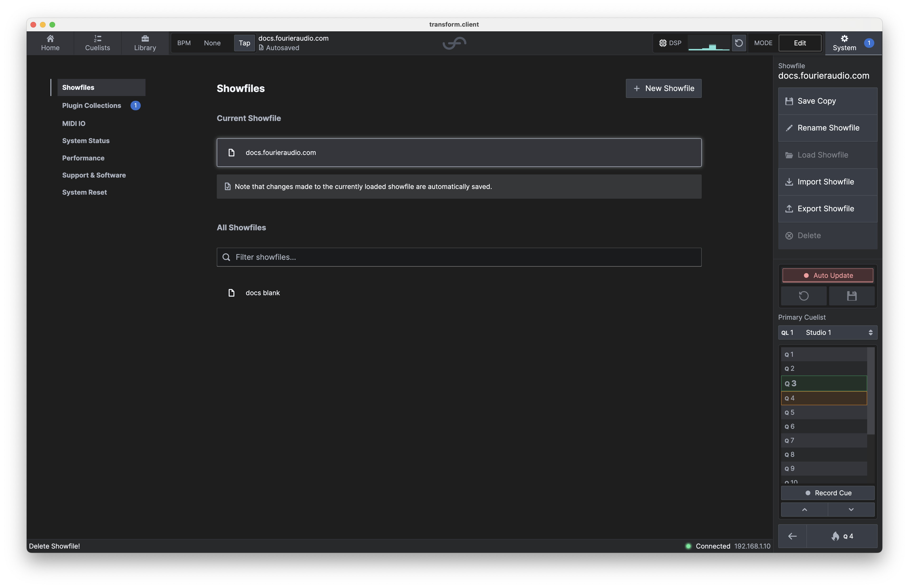Click the New Showfile button
Screen dimensions: 909x588
pyautogui.click(x=663, y=88)
